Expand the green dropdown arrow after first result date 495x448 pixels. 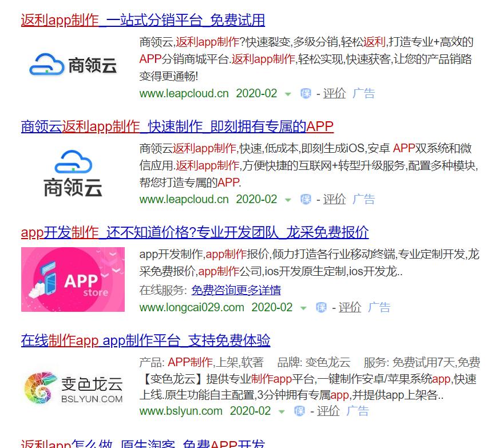(286, 94)
